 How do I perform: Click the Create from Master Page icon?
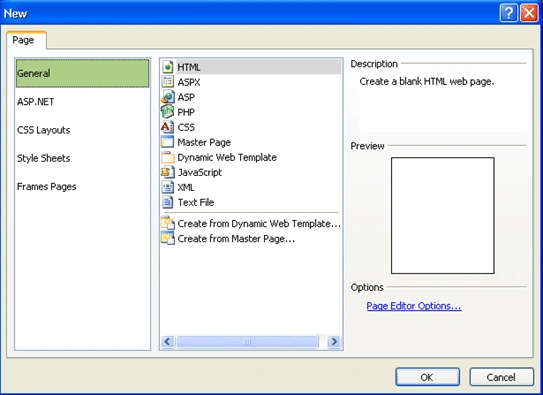tap(168, 239)
